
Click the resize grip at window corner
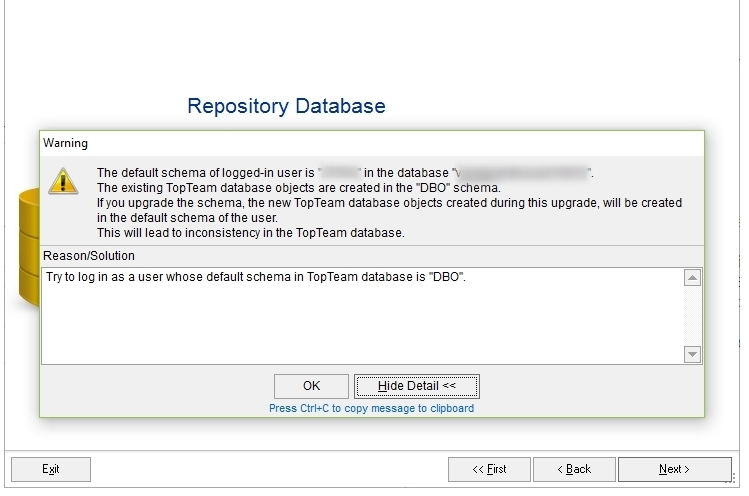coord(730,478)
